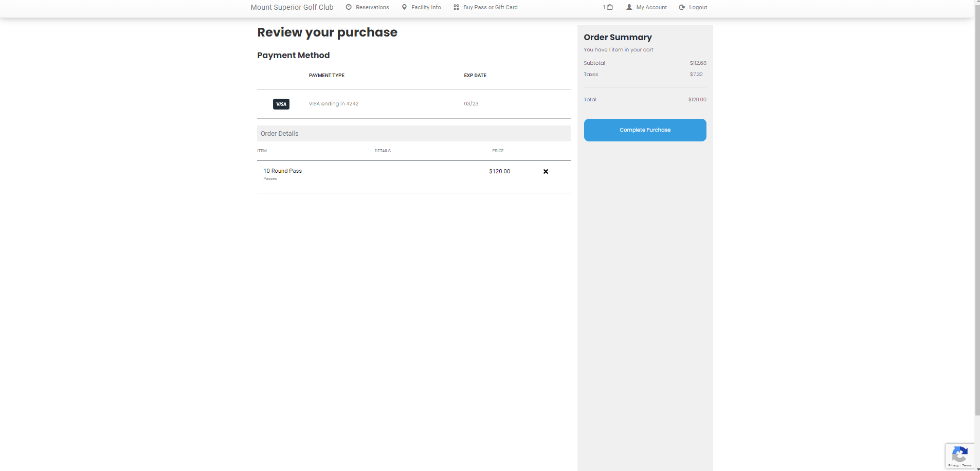Click the Order Summary heading
This screenshot has height=471, width=980.
618,38
